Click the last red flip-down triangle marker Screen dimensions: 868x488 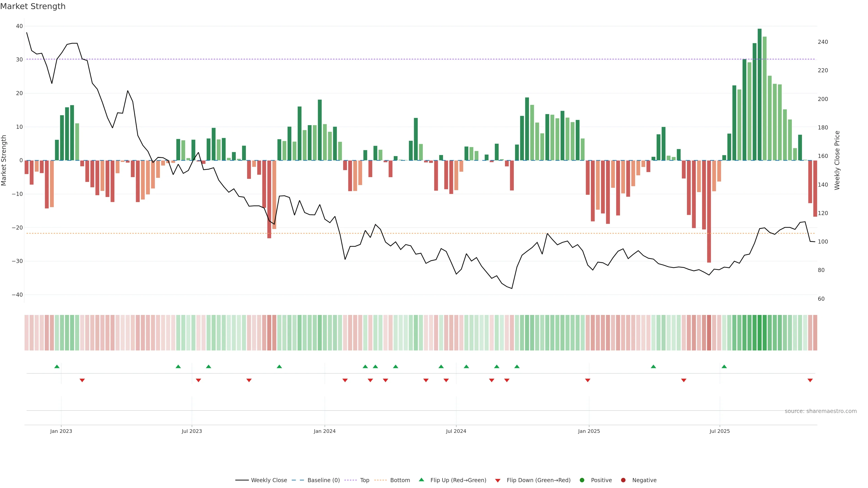810,380
